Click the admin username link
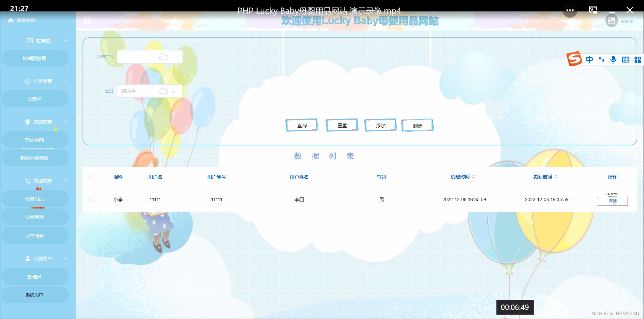 tap(627, 21)
